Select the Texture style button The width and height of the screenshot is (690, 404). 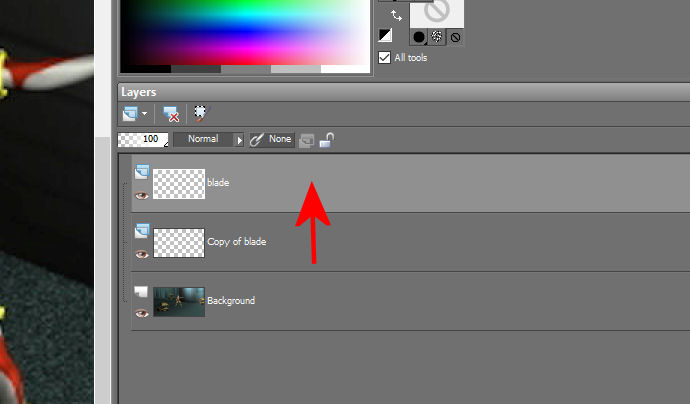point(437,37)
